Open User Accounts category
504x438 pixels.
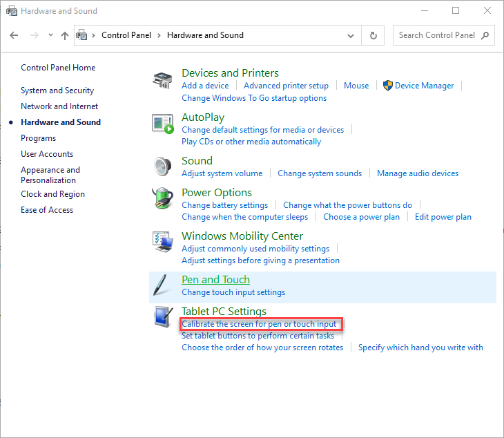pyautogui.click(x=47, y=154)
